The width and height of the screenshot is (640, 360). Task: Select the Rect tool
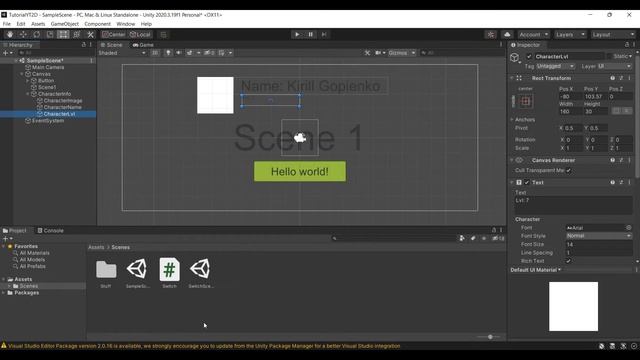click(63, 35)
